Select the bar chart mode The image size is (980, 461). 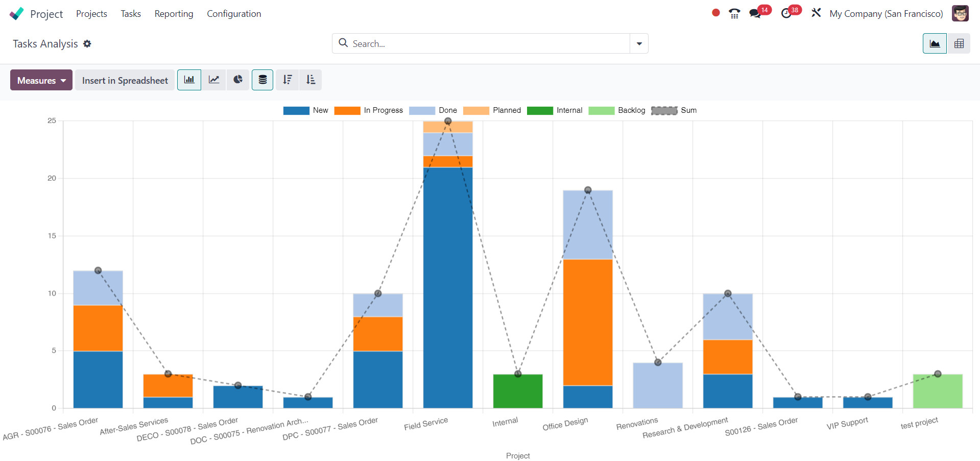(189, 80)
